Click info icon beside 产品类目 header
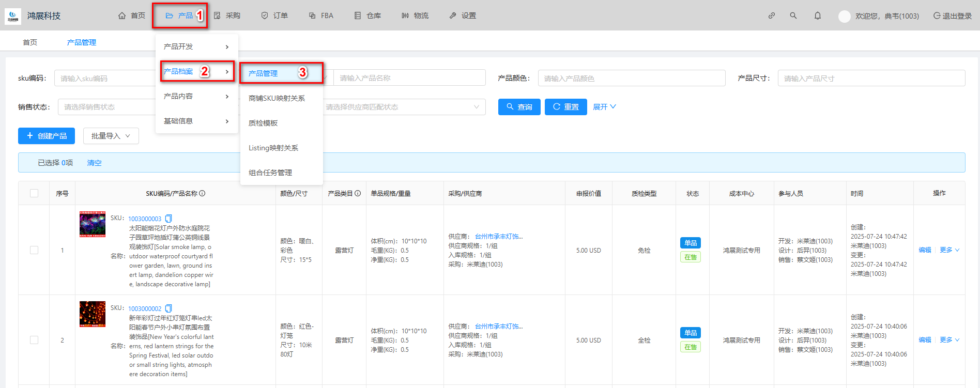 [358, 193]
